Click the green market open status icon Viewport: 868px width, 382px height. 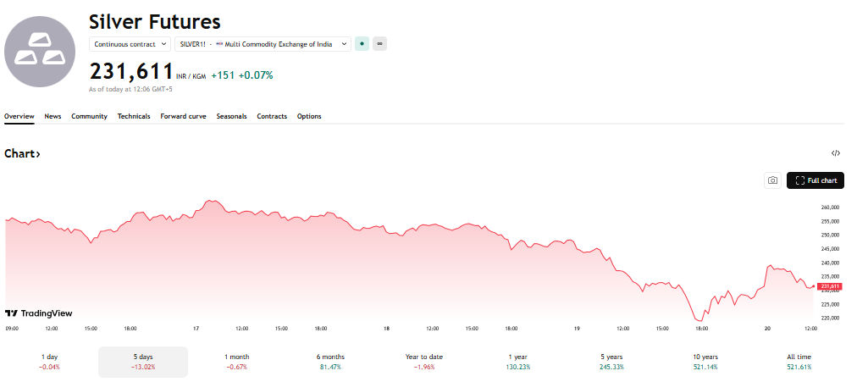362,44
